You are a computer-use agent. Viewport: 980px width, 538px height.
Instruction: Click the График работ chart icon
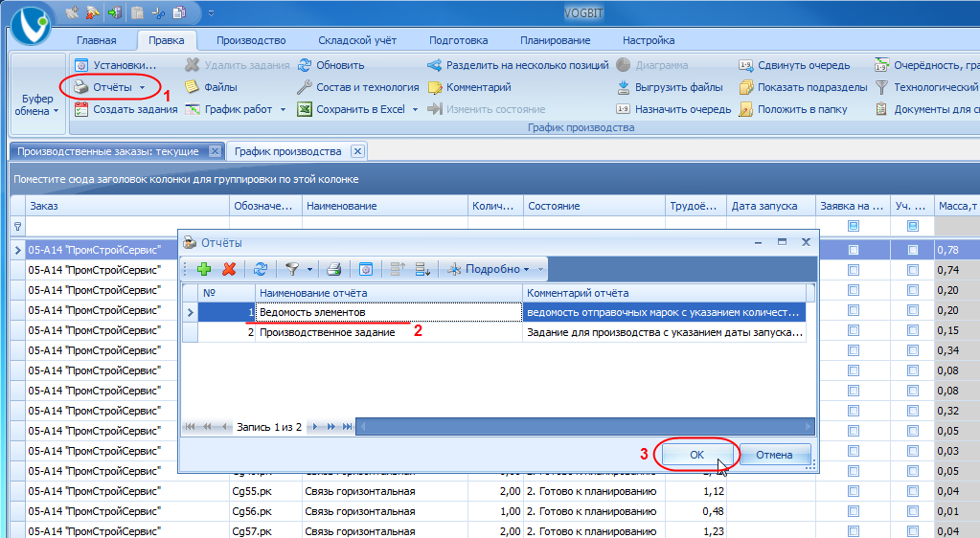click(x=192, y=109)
